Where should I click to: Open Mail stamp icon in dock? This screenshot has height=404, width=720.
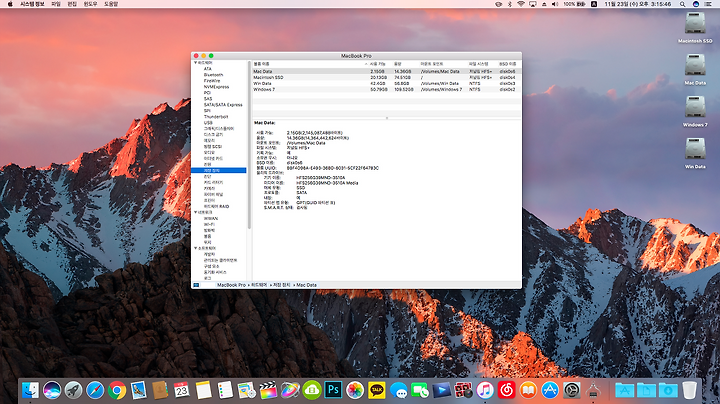139,390
